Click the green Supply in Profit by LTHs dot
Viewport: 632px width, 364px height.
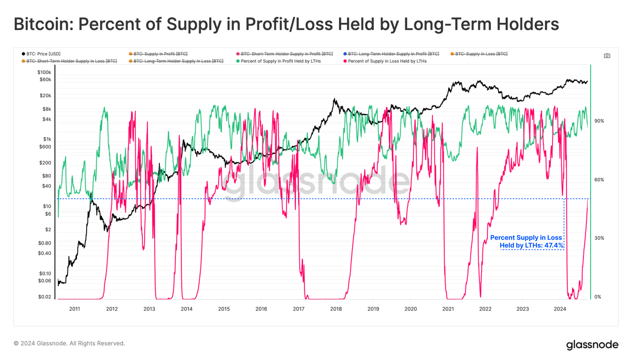pos(238,61)
